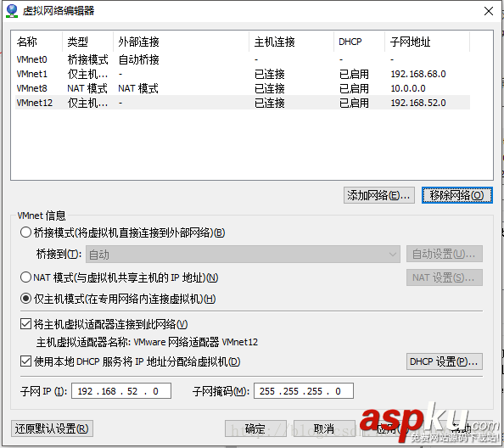
Task: Toggle 将主机虚拟适配器连接到此网络 checkbox
Action: (25, 324)
